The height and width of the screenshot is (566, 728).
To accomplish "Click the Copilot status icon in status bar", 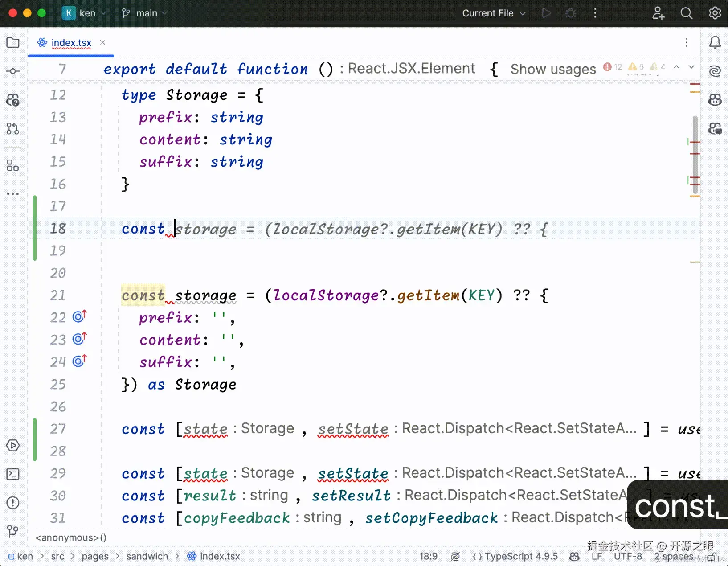I will [574, 556].
